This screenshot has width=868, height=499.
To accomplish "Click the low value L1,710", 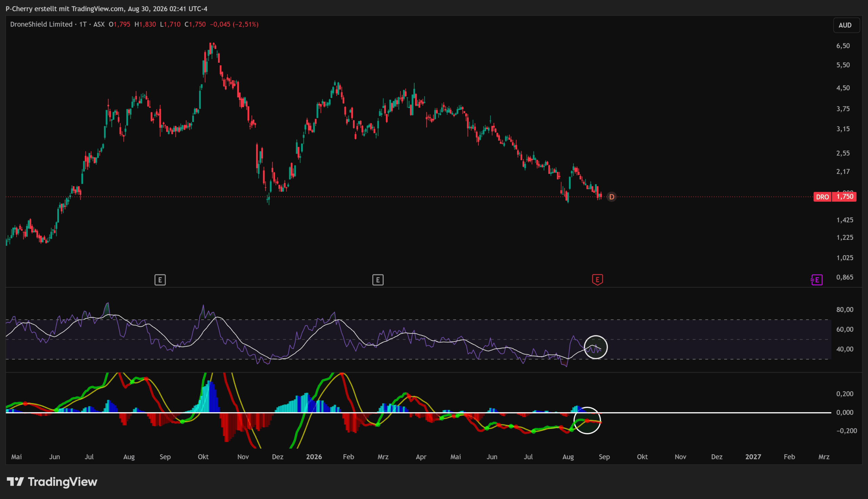I will coord(170,24).
